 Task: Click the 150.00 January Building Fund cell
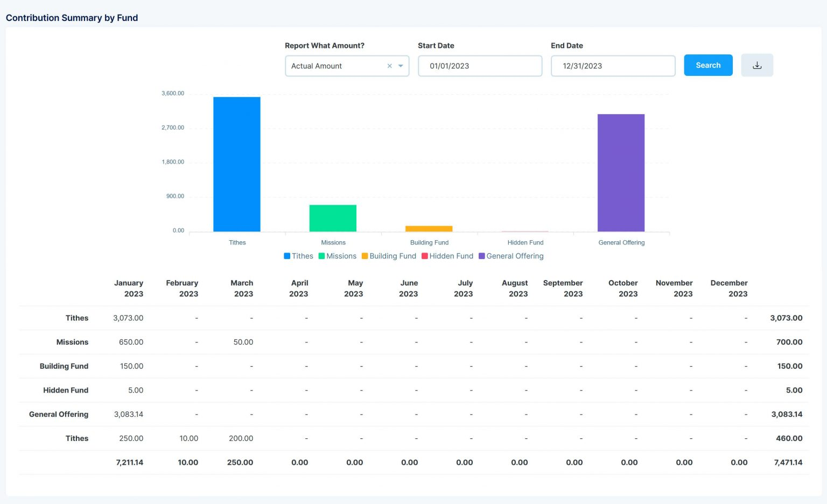click(x=131, y=367)
